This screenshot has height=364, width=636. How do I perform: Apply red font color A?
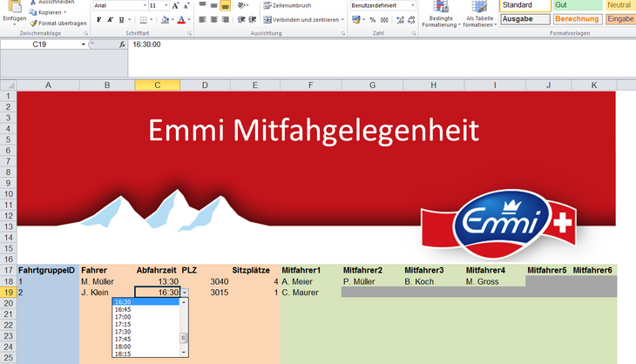coord(181,19)
